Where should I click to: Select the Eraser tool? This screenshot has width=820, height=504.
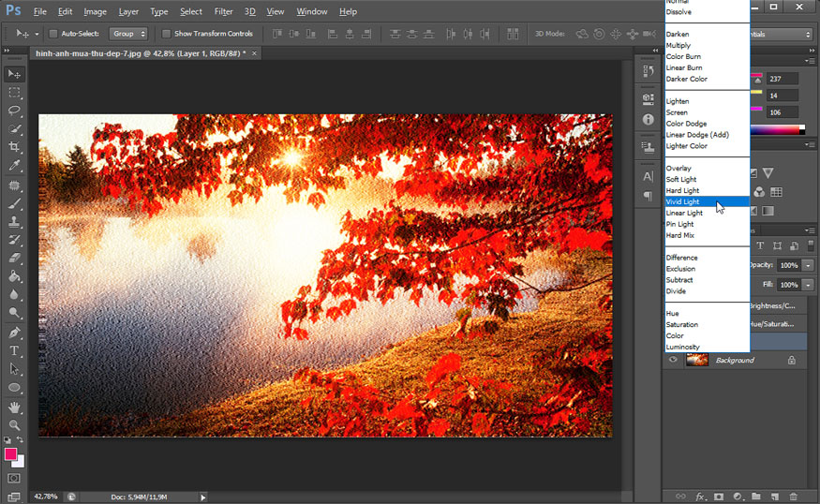[14, 258]
